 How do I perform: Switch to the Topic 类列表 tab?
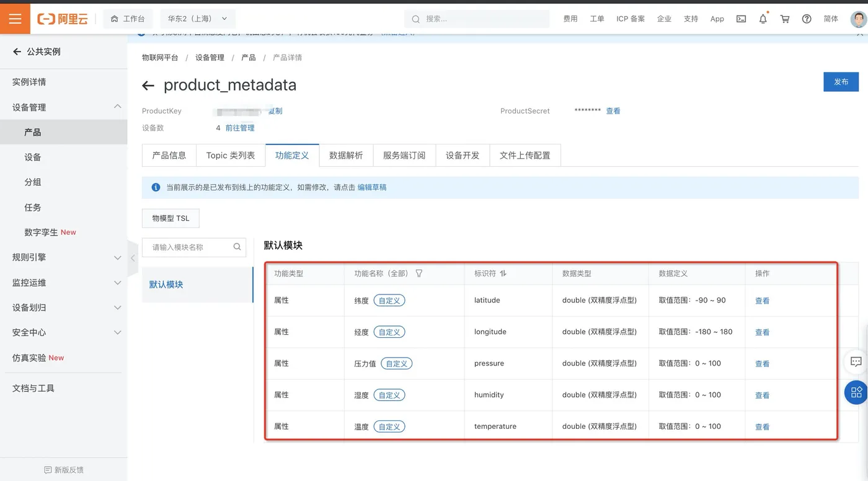[231, 156]
